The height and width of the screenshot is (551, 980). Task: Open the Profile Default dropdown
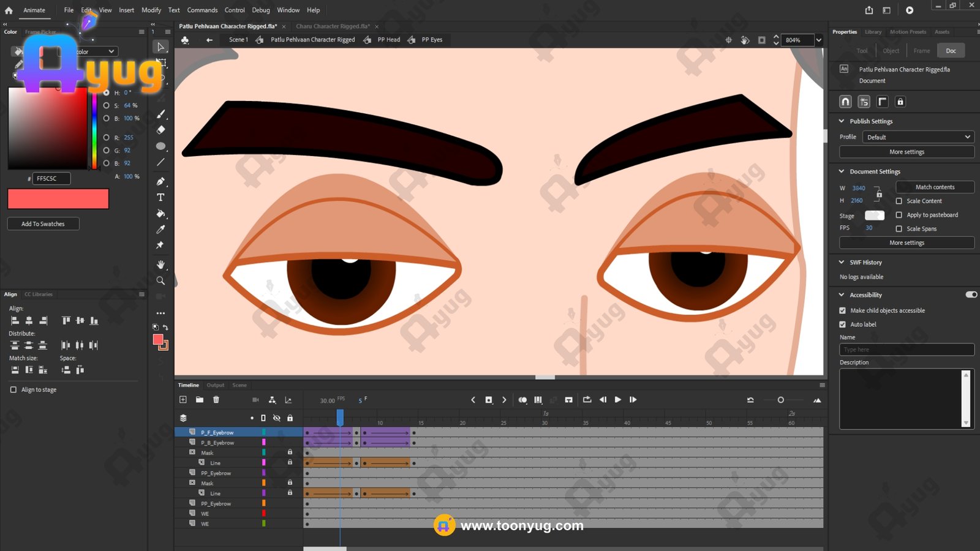click(x=918, y=137)
